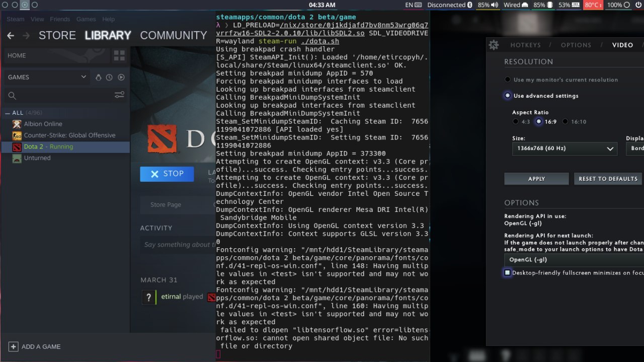Open Rendering API OpenGL dropdown
This screenshot has height=362, width=644.
pyautogui.click(x=574, y=260)
